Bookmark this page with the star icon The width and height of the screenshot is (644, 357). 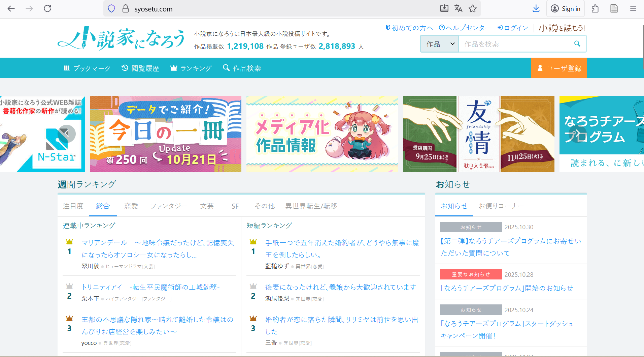[473, 9]
